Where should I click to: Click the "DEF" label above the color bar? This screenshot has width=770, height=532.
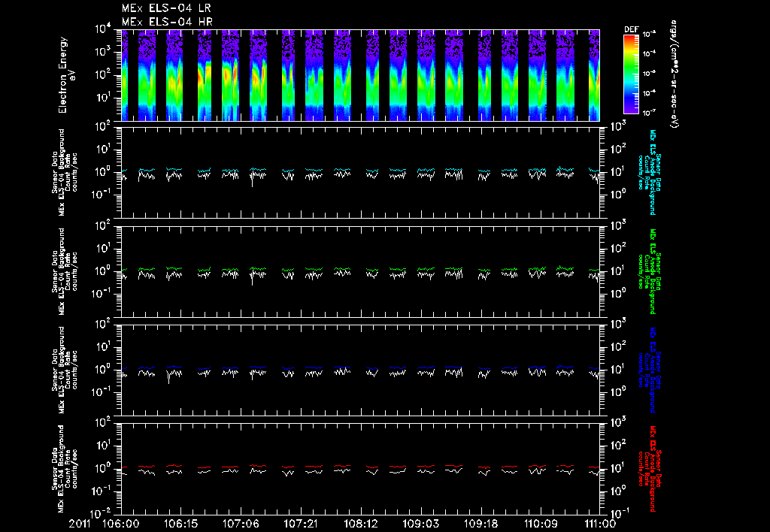(631, 29)
